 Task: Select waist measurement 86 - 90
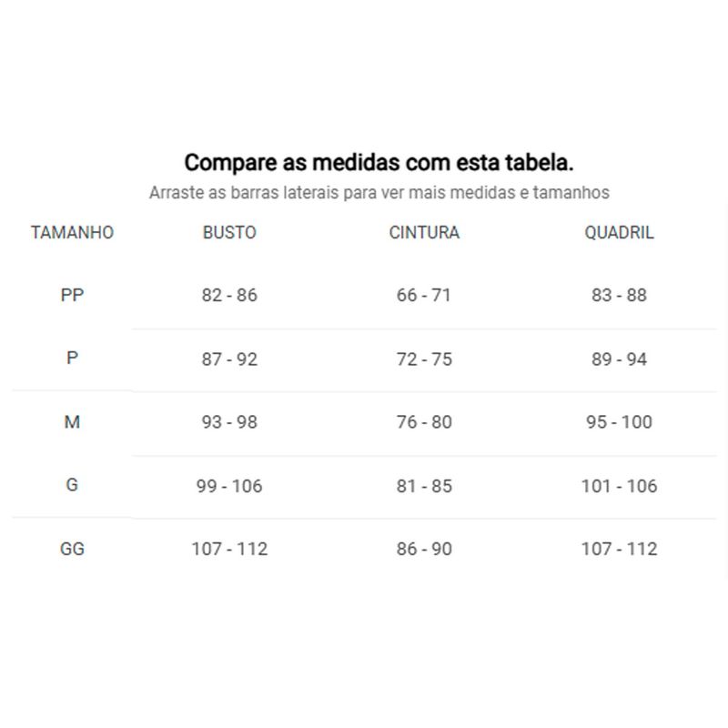(x=424, y=549)
